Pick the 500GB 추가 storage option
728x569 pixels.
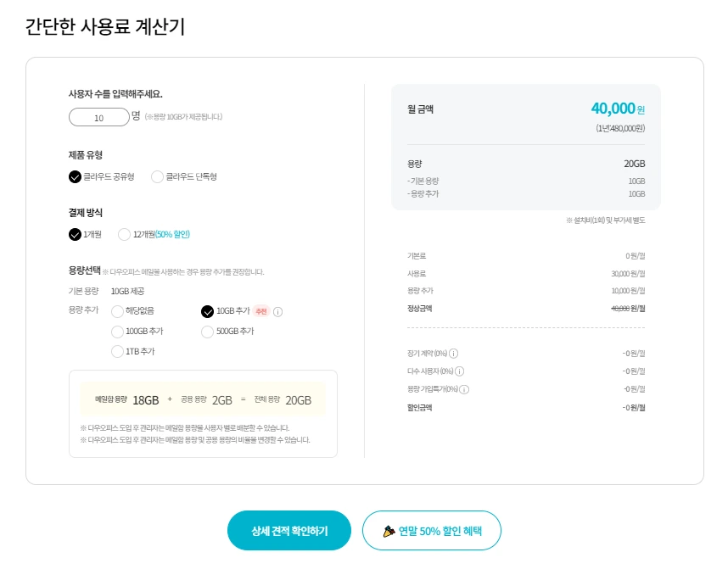point(208,332)
